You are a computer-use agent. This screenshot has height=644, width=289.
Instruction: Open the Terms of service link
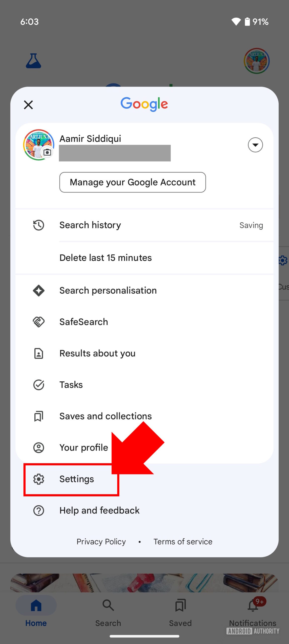(183, 542)
